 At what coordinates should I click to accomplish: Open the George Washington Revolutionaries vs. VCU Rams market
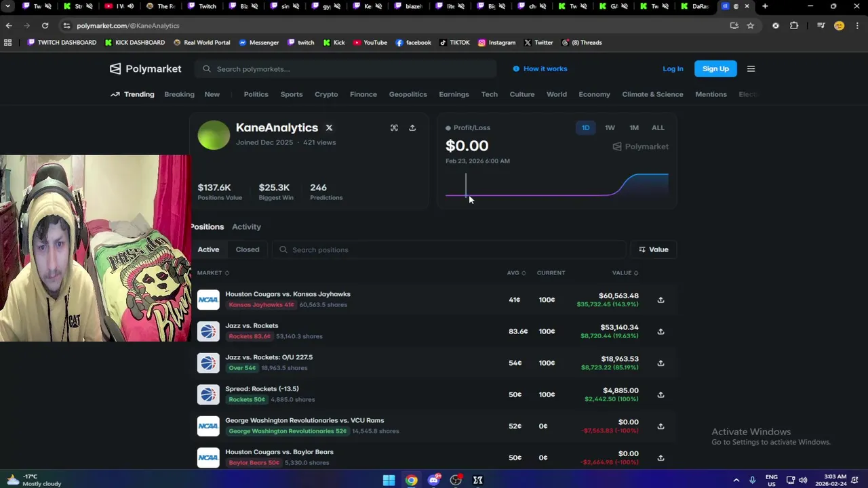pos(304,420)
